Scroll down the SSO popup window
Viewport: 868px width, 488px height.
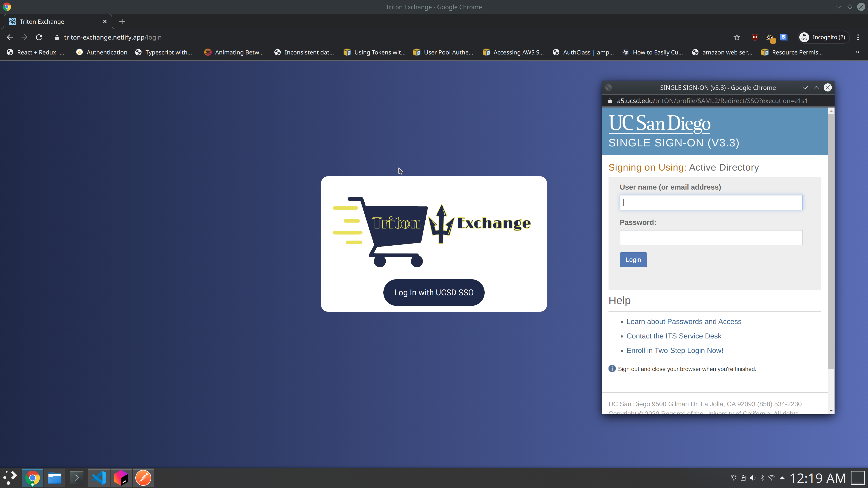(x=830, y=411)
